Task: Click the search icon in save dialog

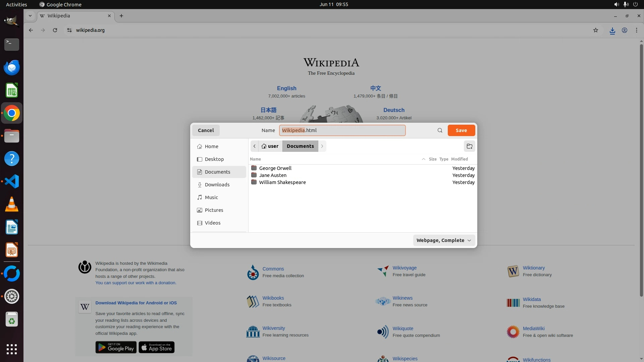Action: (x=440, y=130)
